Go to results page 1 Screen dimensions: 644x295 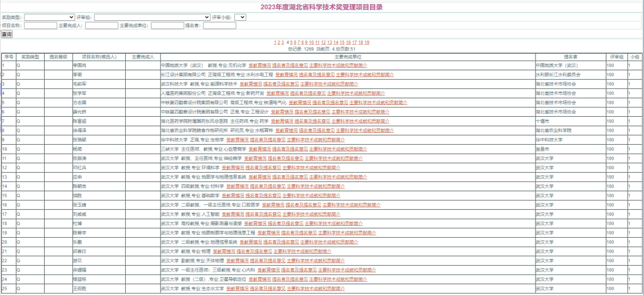pyautogui.click(x=274, y=42)
